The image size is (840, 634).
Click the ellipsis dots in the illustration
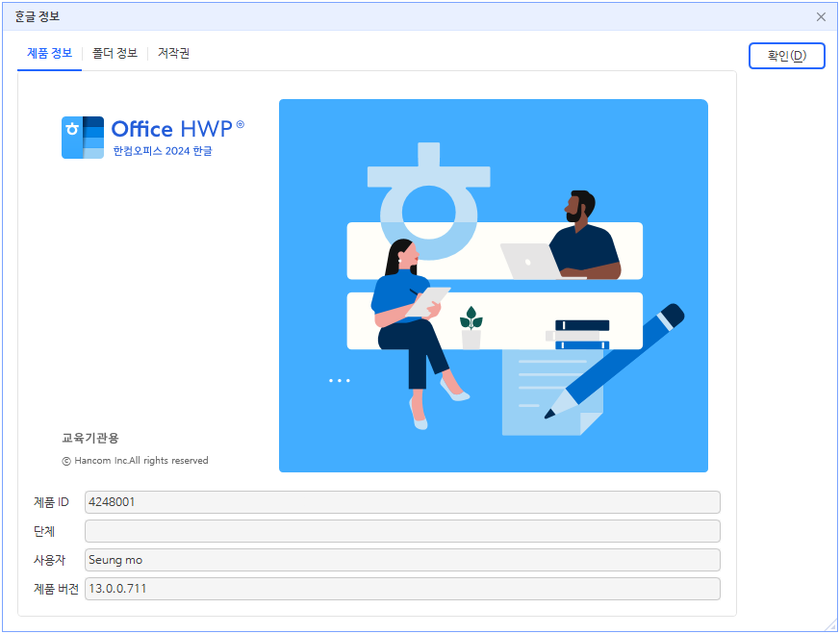click(x=339, y=380)
